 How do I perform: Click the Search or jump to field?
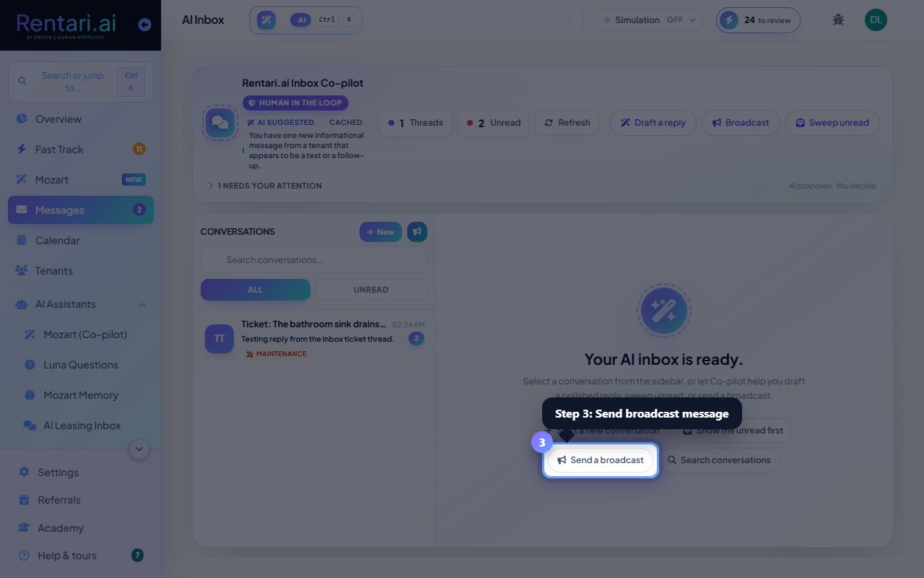pyautogui.click(x=81, y=82)
